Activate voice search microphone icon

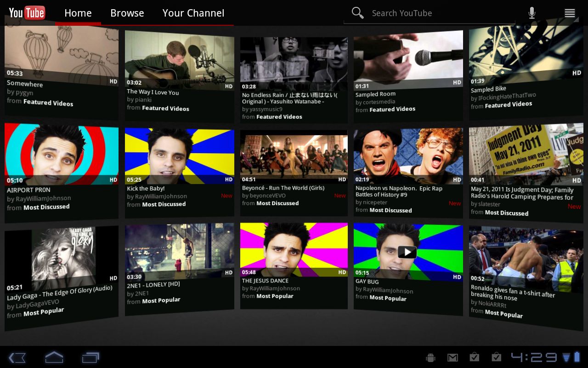pyautogui.click(x=532, y=13)
